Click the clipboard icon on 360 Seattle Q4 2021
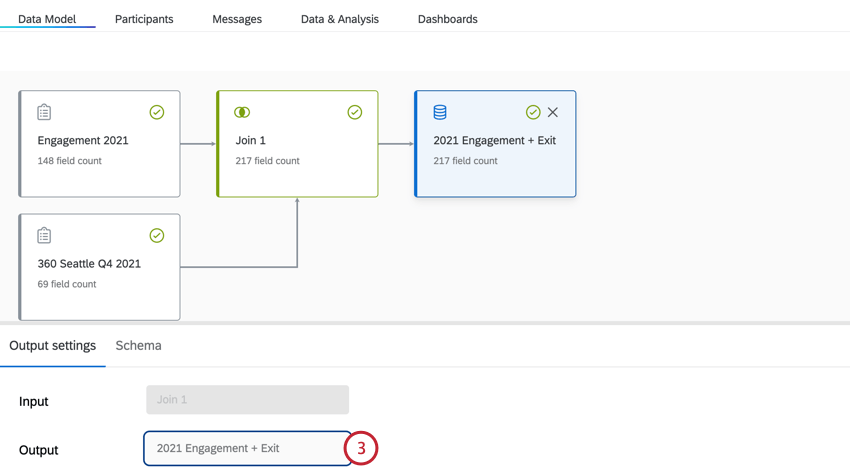 (44, 236)
